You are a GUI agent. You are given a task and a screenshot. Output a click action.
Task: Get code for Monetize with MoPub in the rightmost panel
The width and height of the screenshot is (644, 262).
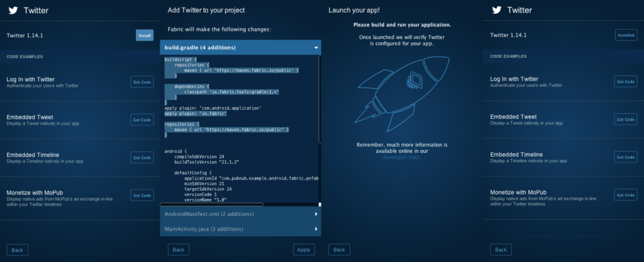tap(626, 195)
